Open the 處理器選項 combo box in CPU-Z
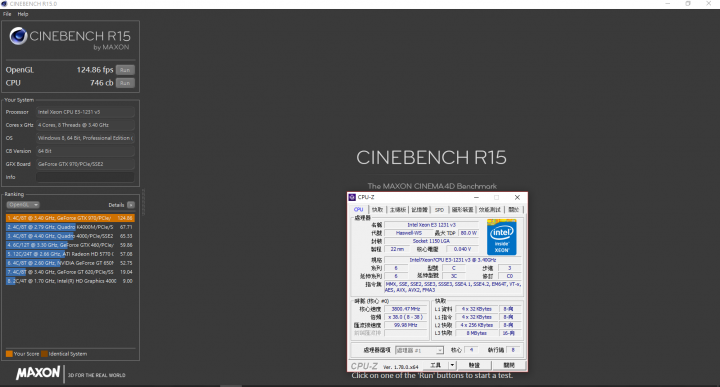The image size is (720, 387). tap(419, 350)
